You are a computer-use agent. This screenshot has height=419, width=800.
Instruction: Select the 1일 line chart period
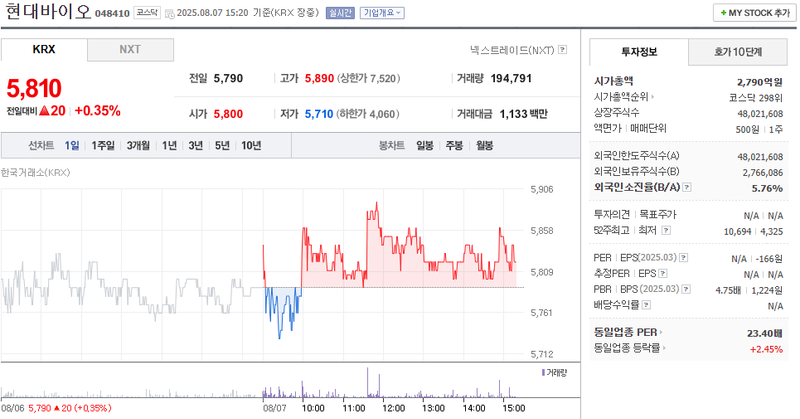pyautogui.click(x=72, y=145)
